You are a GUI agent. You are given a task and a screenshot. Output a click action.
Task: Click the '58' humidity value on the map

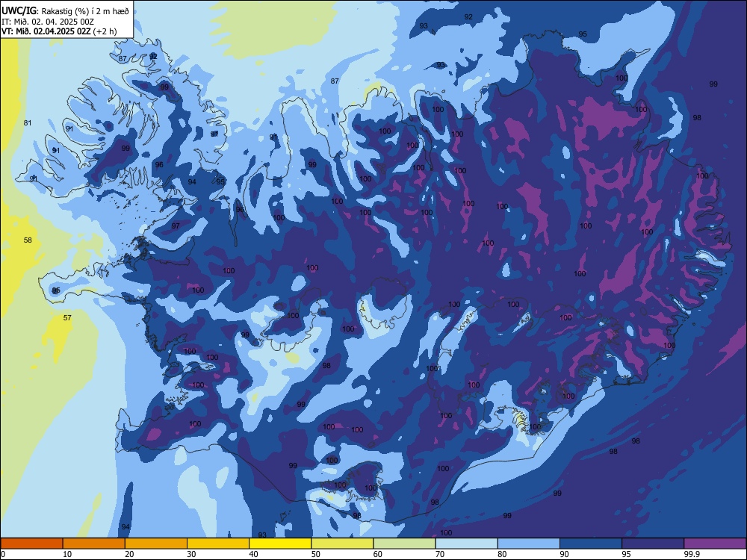point(28,240)
